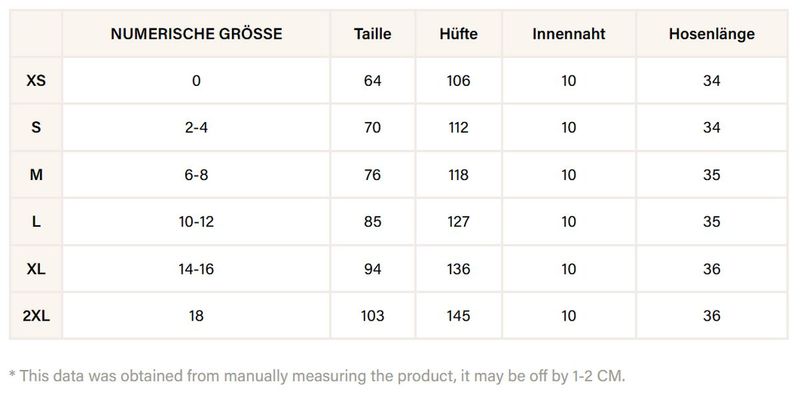The height and width of the screenshot is (394, 800).
Task: Select the XL size row label
Action: [x=36, y=268]
